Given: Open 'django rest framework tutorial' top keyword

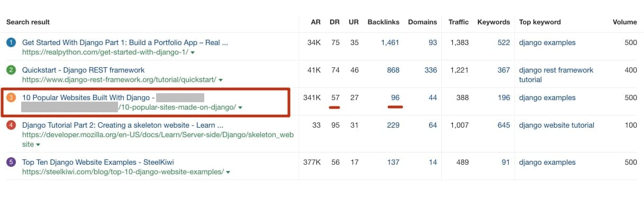Looking at the screenshot, I should pos(556,75).
